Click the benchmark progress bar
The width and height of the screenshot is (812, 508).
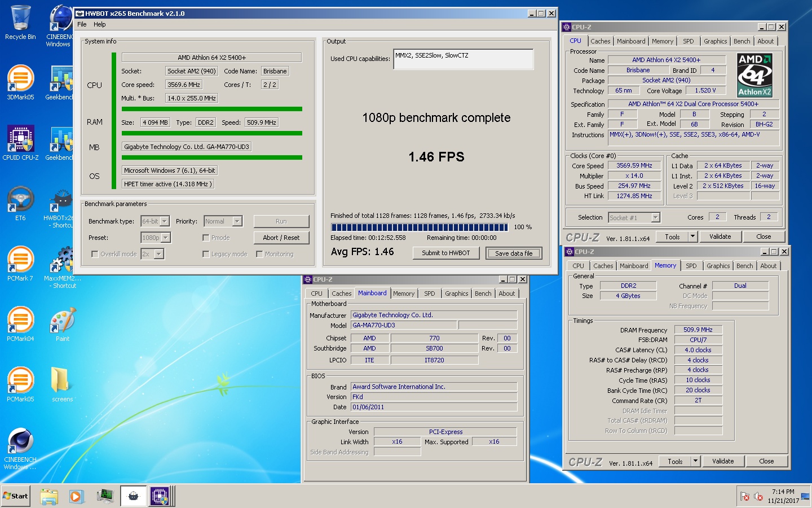pyautogui.click(x=420, y=227)
